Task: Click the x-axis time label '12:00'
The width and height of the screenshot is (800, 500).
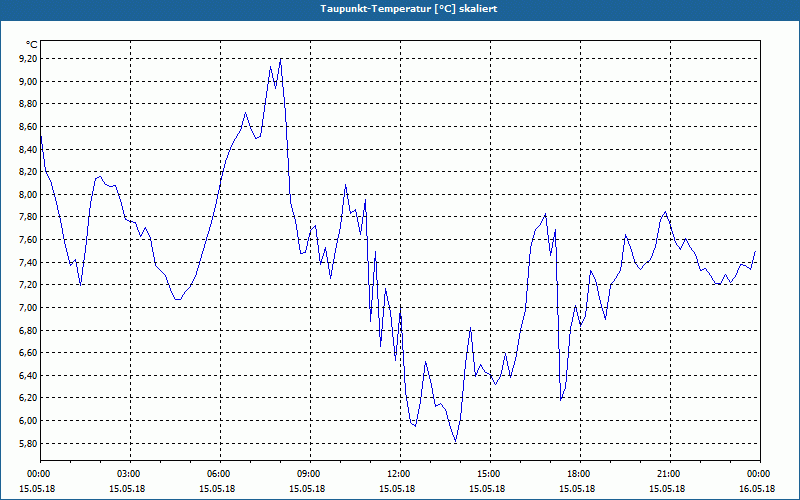Action: [399, 474]
